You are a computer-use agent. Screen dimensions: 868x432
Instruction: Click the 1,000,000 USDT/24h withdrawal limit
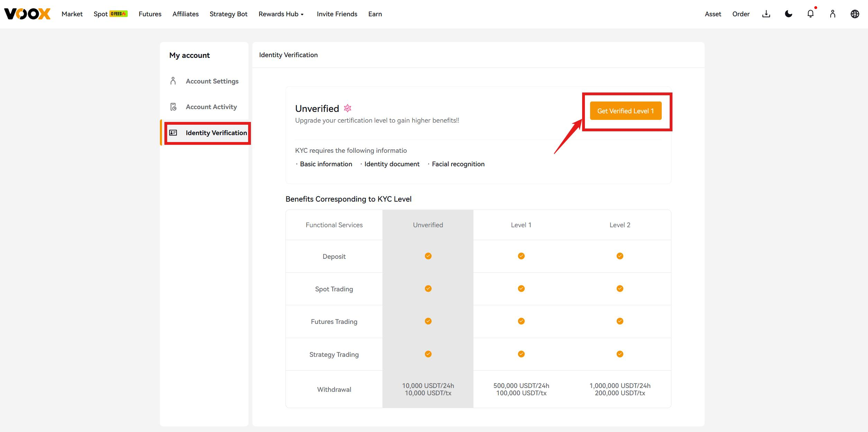tap(620, 386)
